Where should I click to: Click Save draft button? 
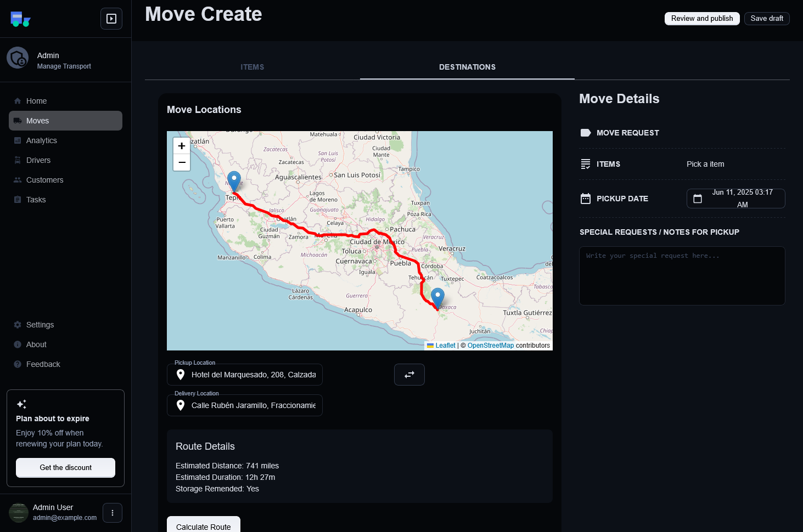coord(767,19)
